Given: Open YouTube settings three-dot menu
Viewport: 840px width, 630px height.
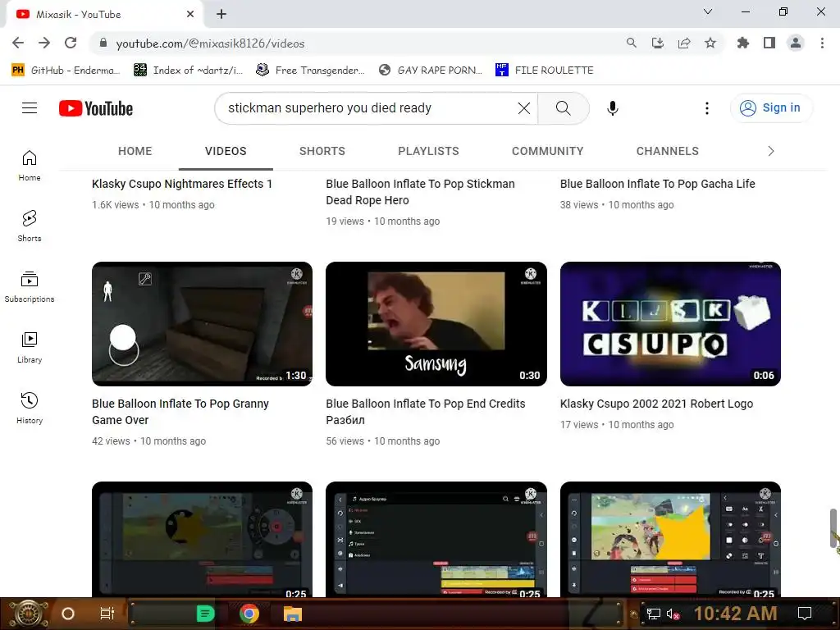Looking at the screenshot, I should pyautogui.click(x=706, y=108).
